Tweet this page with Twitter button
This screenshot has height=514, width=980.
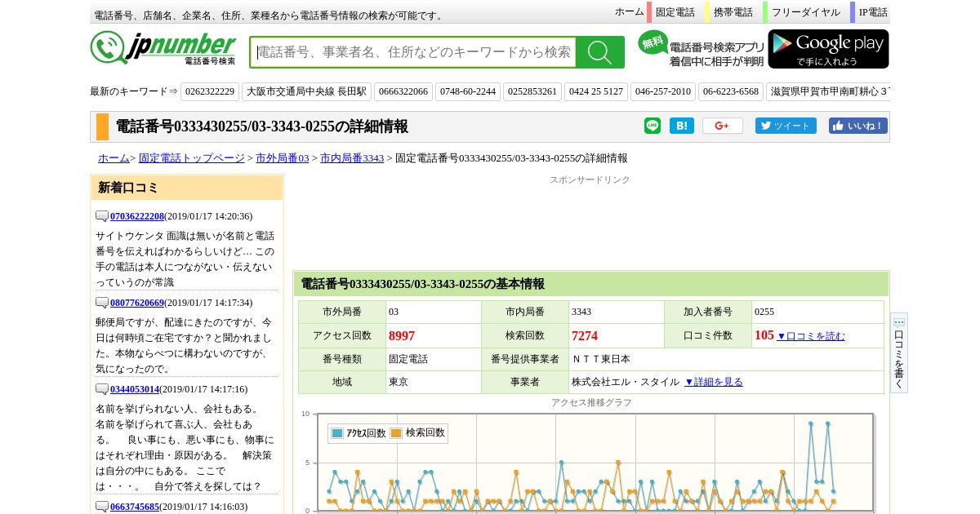(x=785, y=126)
